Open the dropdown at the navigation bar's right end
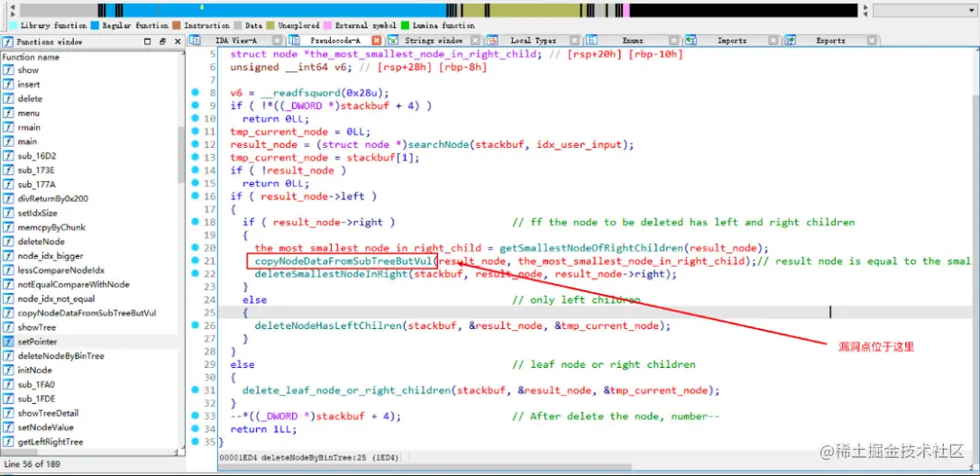Image resolution: width=980 pixels, height=476 pixels. [x=923, y=11]
